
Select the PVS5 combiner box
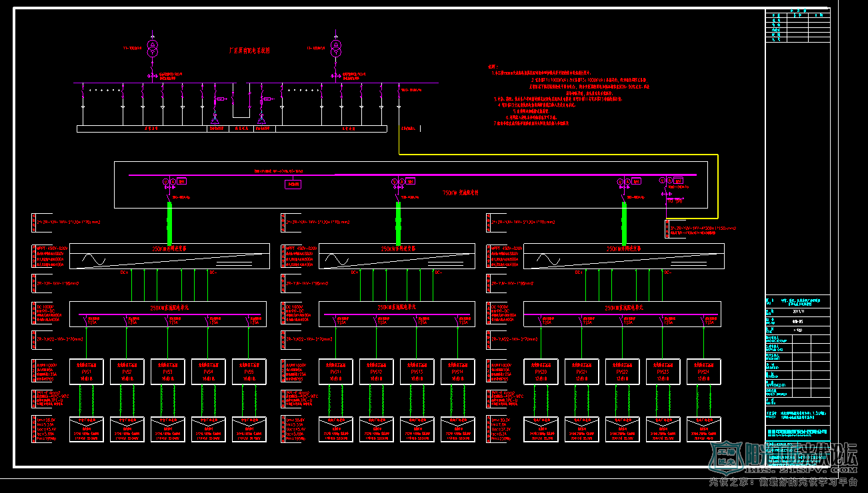[249, 372]
